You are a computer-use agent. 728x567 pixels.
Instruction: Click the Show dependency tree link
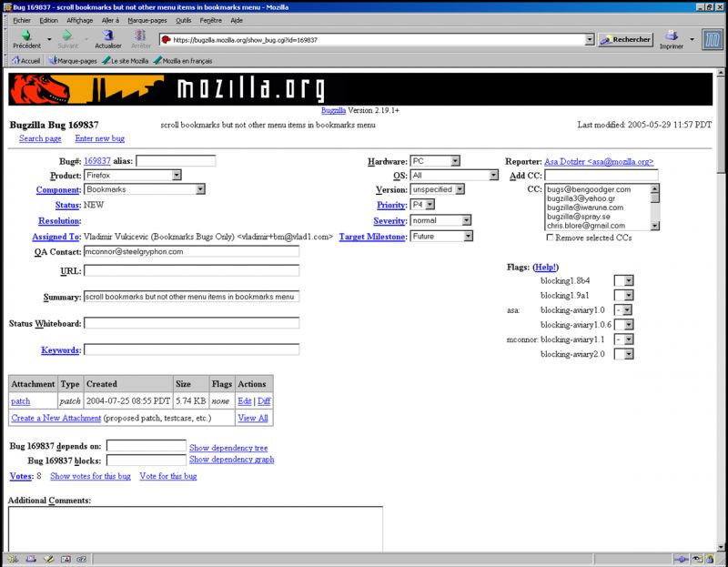tap(227, 447)
